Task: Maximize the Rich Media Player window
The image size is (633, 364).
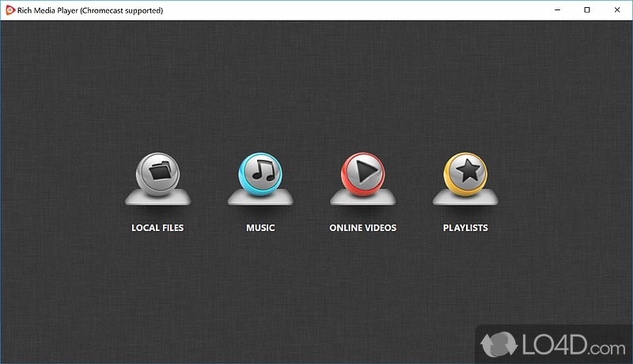Action: (587, 10)
